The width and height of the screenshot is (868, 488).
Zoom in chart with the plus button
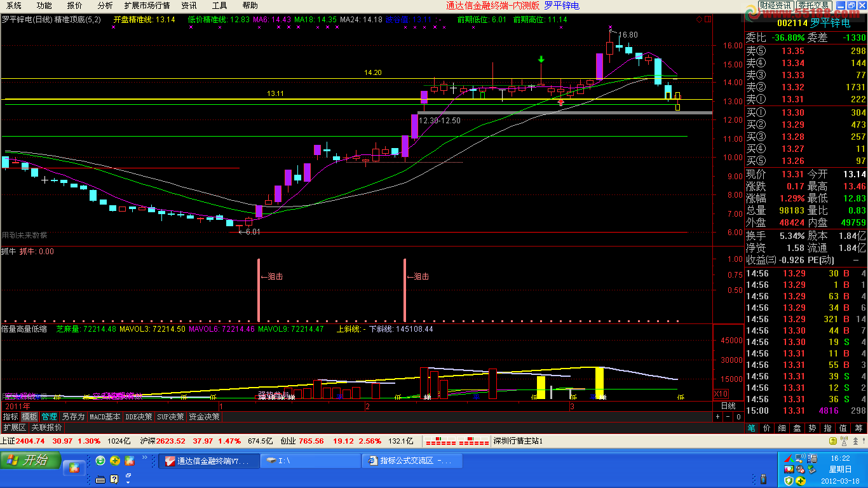[x=718, y=417]
